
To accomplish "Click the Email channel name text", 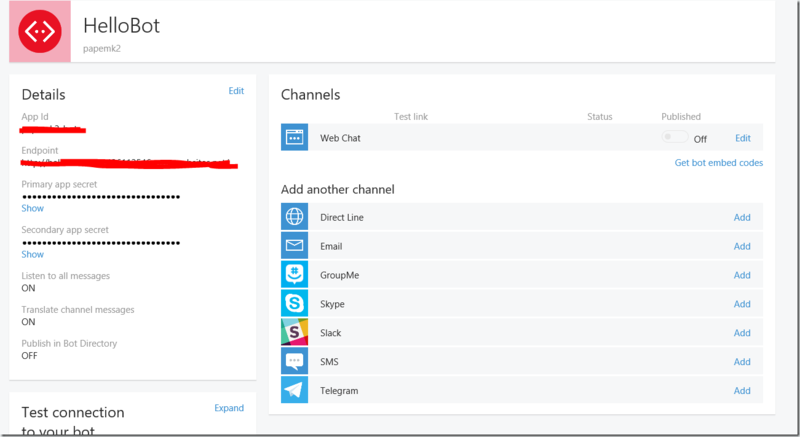I will (x=331, y=246).
